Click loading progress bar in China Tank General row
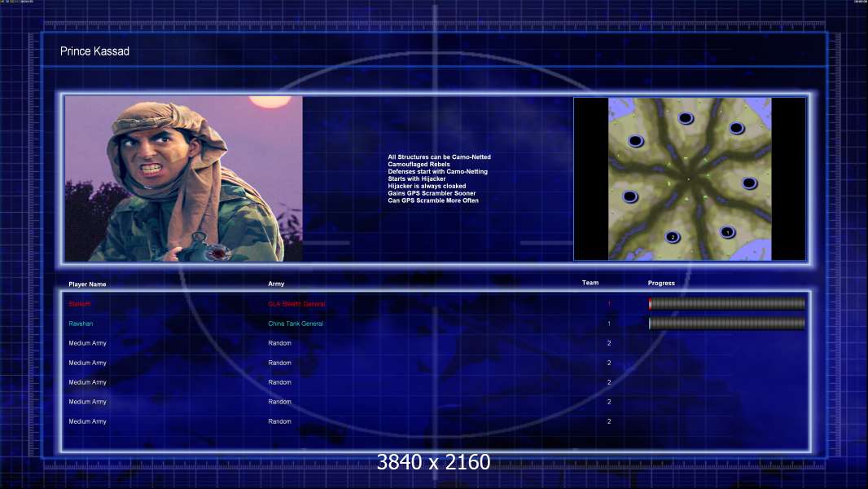Screen dimensions: 868x489 point(727,324)
